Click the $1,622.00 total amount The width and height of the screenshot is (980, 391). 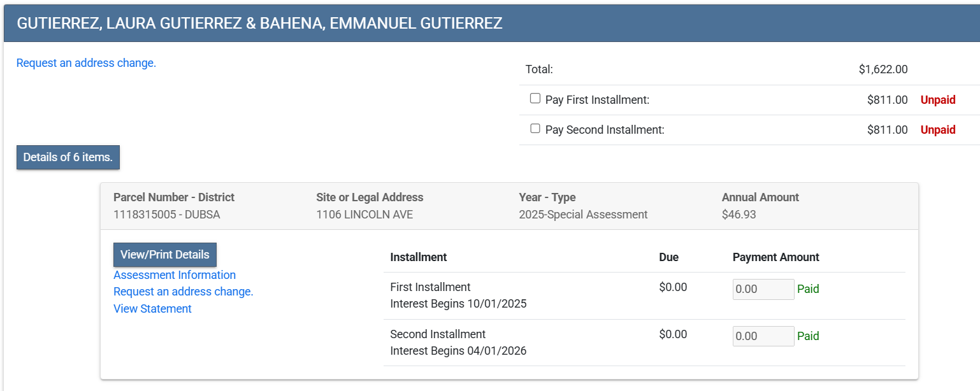pyautogui.click(x=883, y=69)
